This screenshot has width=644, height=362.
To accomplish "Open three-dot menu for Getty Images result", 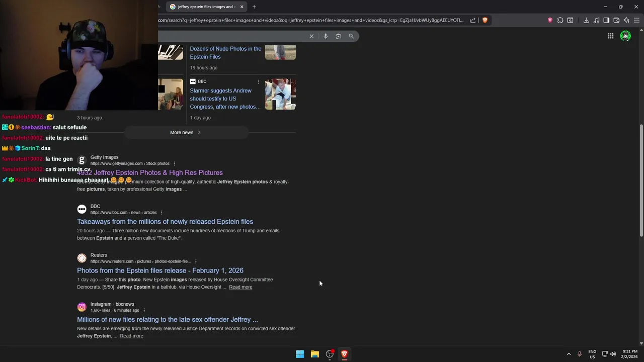I will [175, 163].
